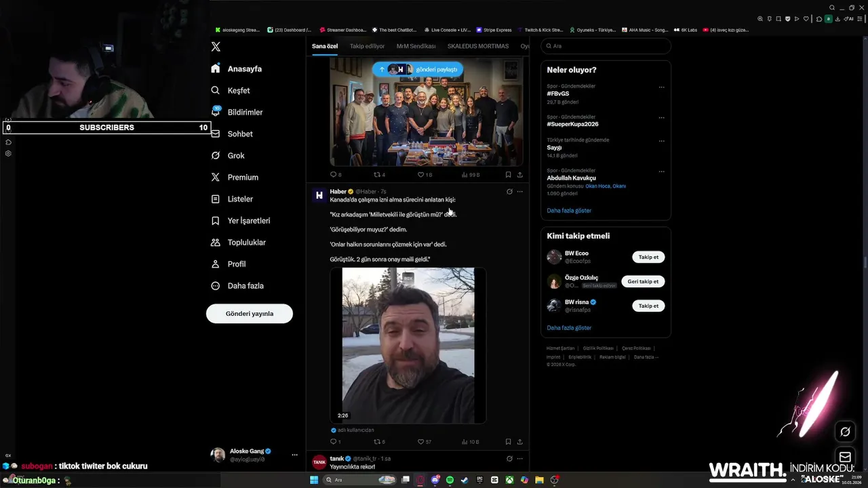Image resolution: width=868 pixels, height=488 pixels.
Task: Open options for Saygı trend
Action: (x=661, y=141)
